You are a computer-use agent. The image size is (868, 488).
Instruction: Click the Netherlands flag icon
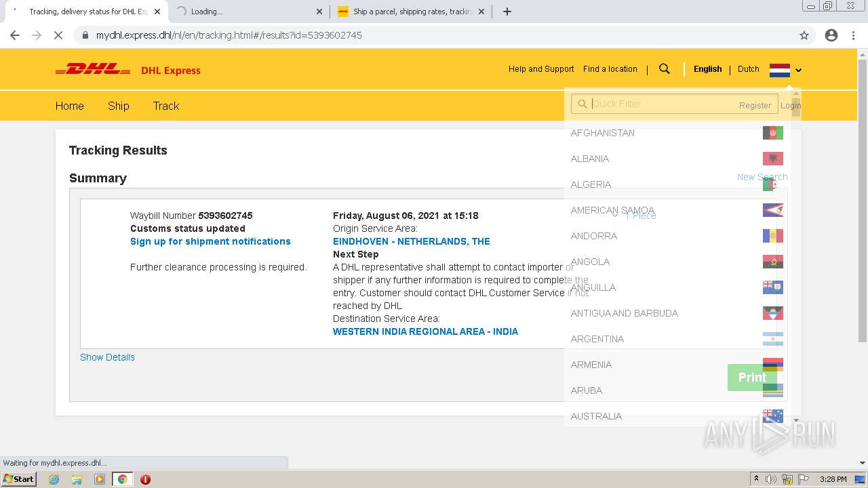780,70
